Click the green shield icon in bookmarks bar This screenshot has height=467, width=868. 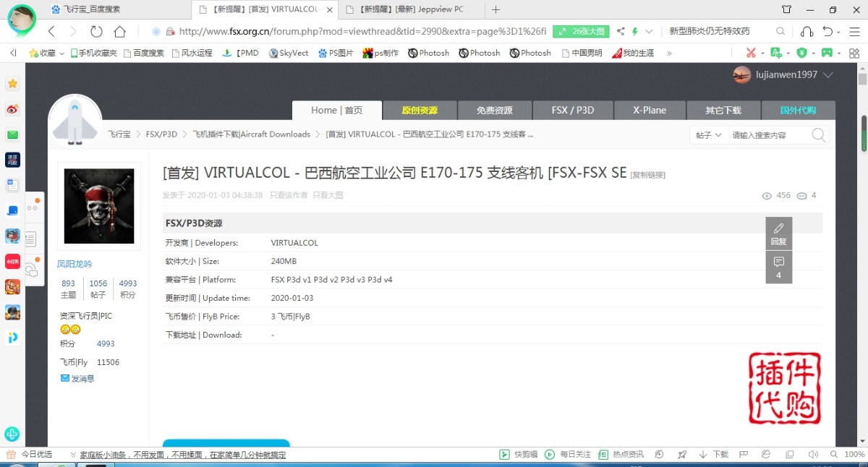click(x=801, y=53)
